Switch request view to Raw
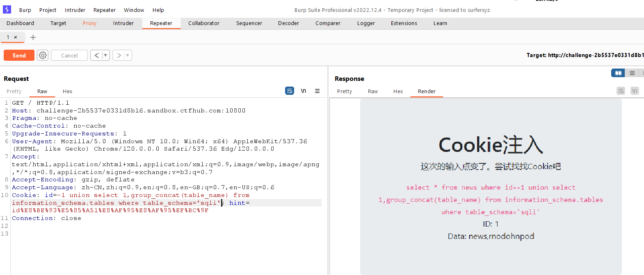 [42, 91]
